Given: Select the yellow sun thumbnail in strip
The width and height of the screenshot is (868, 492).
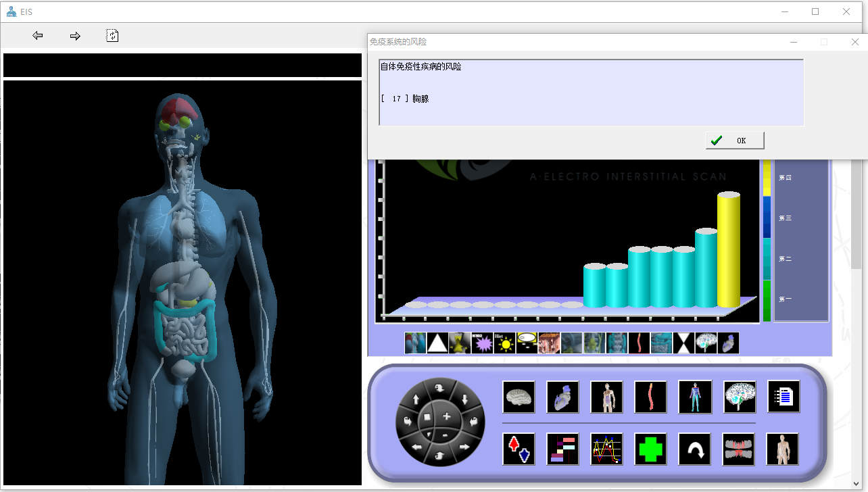Looking at the screenshot, I should tap(504, 343).
